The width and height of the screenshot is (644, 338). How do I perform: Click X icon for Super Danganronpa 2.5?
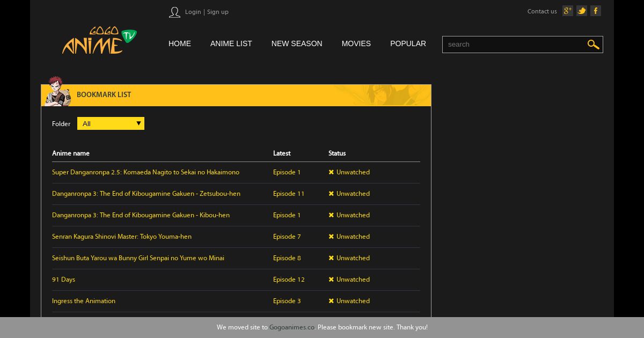click(331, 172)
